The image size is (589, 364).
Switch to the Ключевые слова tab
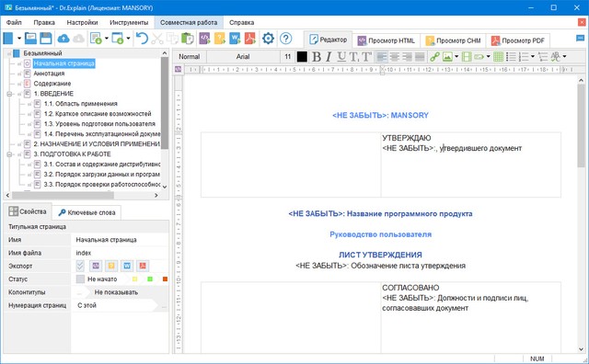coord(87,212)
